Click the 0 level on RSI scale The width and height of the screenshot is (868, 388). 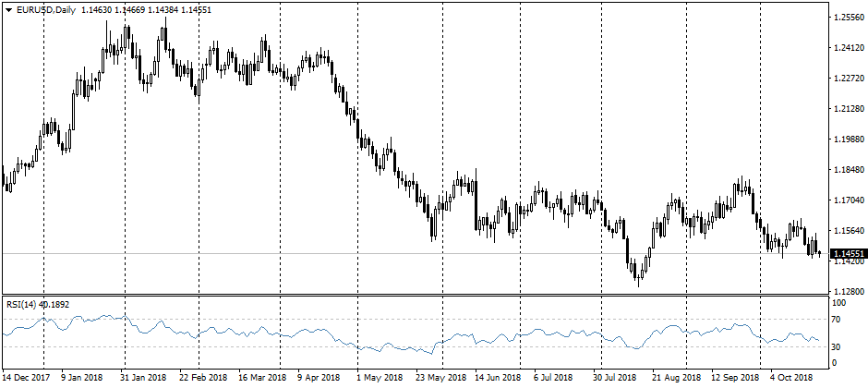[x=834, y=363]
